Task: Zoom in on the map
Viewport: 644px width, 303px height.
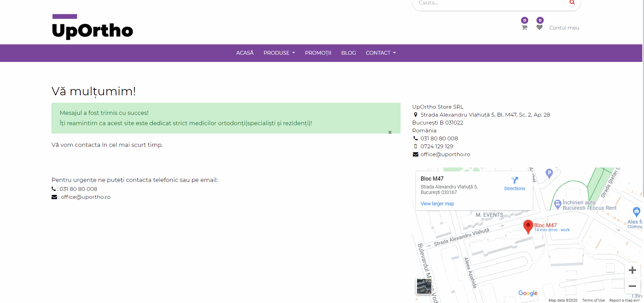Action: (x=632, y=270)
